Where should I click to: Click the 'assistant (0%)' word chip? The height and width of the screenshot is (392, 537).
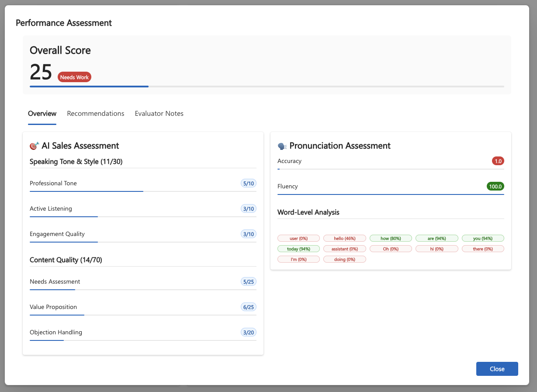(x=344, y=249)
